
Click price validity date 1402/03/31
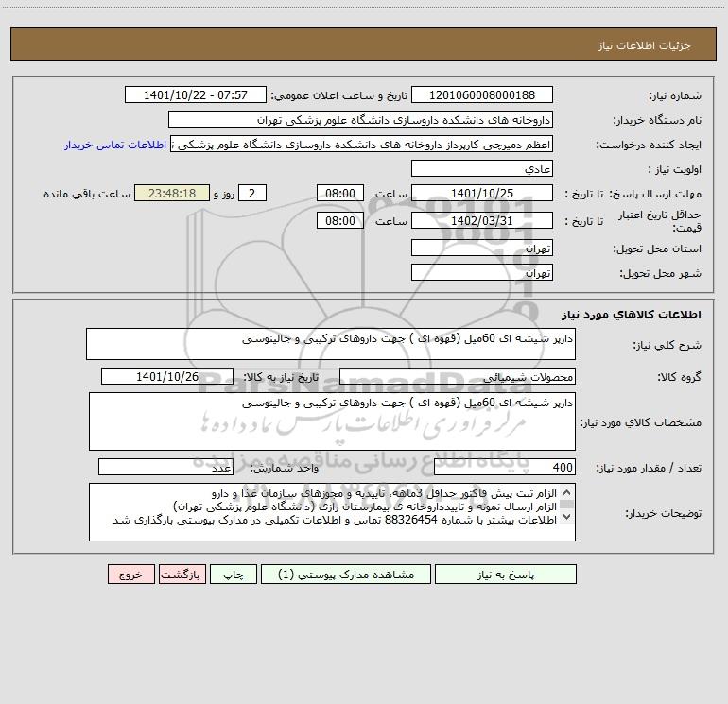[482, 220]
